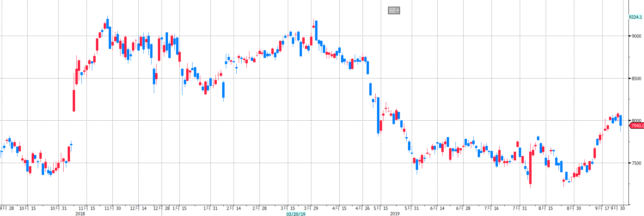Open the chart type dropdown arrow
The height and width of the screenshot is (216, 644).
398,10
